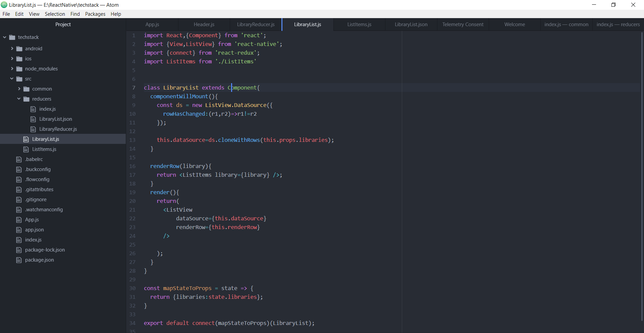The image size is (644, 333).
Task: Open the Selection menu
Action: [x=55, y=14]
